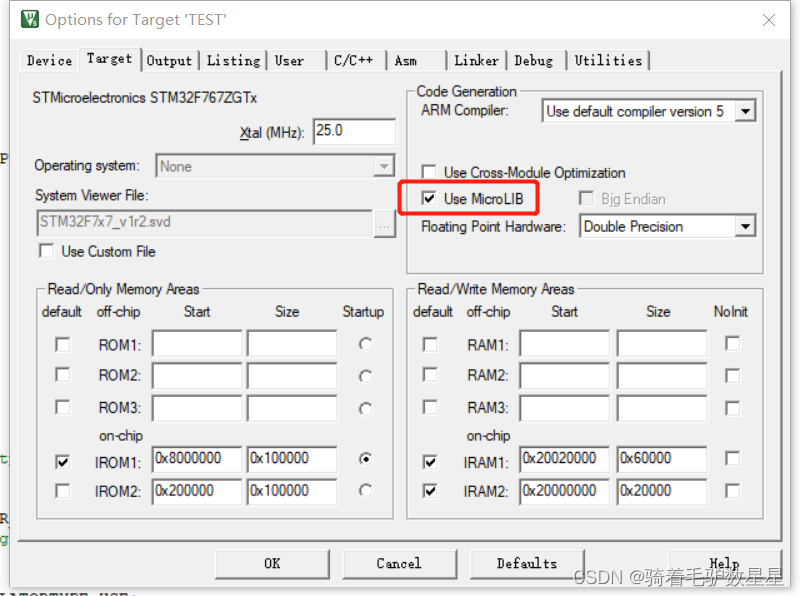Click the IRAM1 Size field 0x60000
This screenshot has width=800, height=596.
(x=662, y=459)
